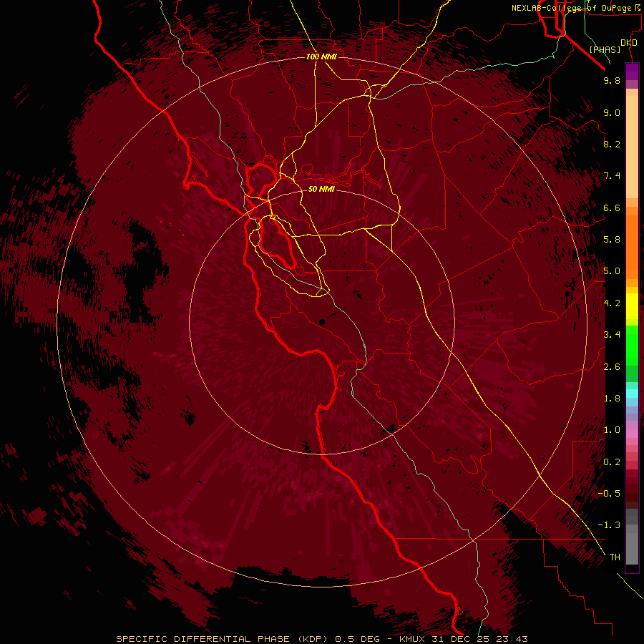Select the 5.8 legend value

pos(612,240)
